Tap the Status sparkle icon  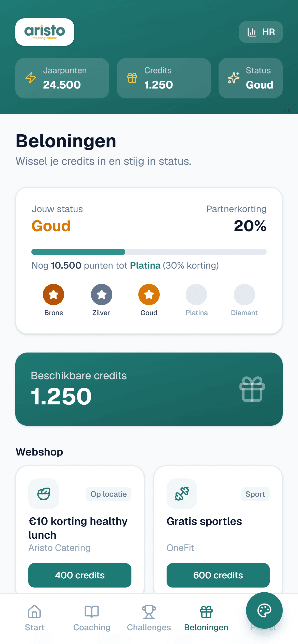point(234,78)
